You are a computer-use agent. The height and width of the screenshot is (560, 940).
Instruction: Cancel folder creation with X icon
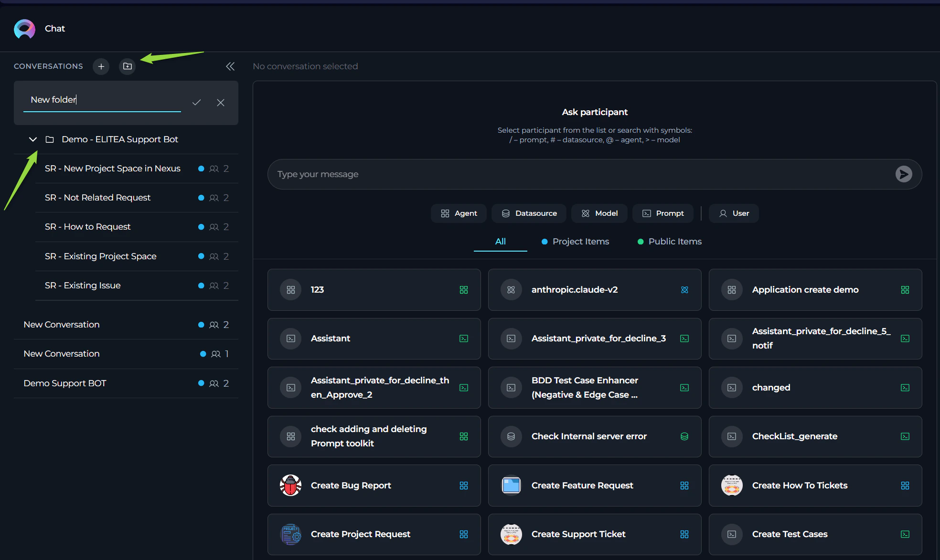pos(221,103)
